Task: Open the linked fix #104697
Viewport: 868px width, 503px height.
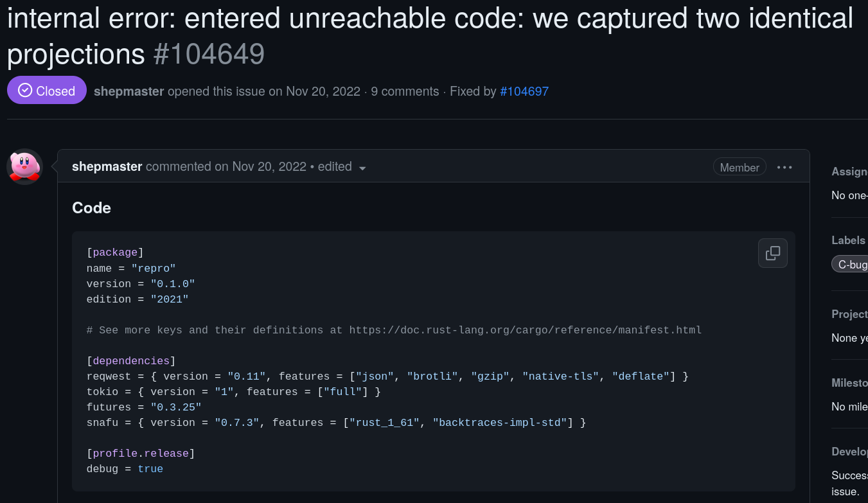Action: point(524,91)
